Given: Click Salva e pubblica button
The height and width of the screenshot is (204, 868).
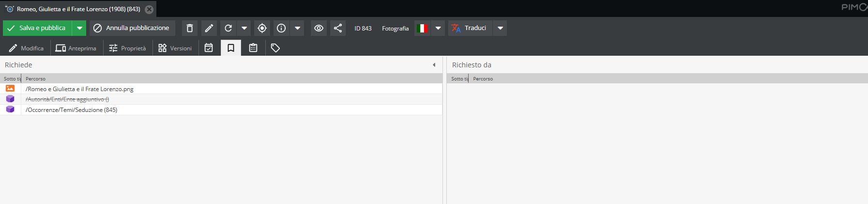Looking at the screenshot, I should coord(37,28).
